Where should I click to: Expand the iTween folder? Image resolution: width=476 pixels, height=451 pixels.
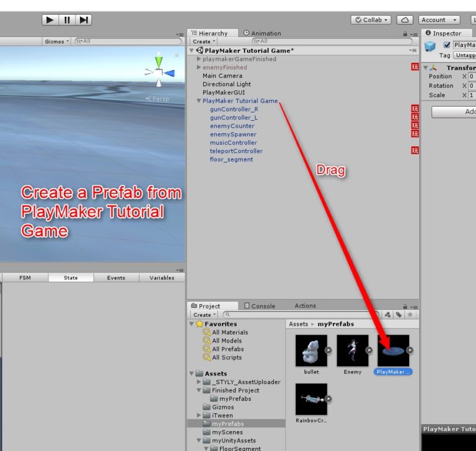coord(199,415)
